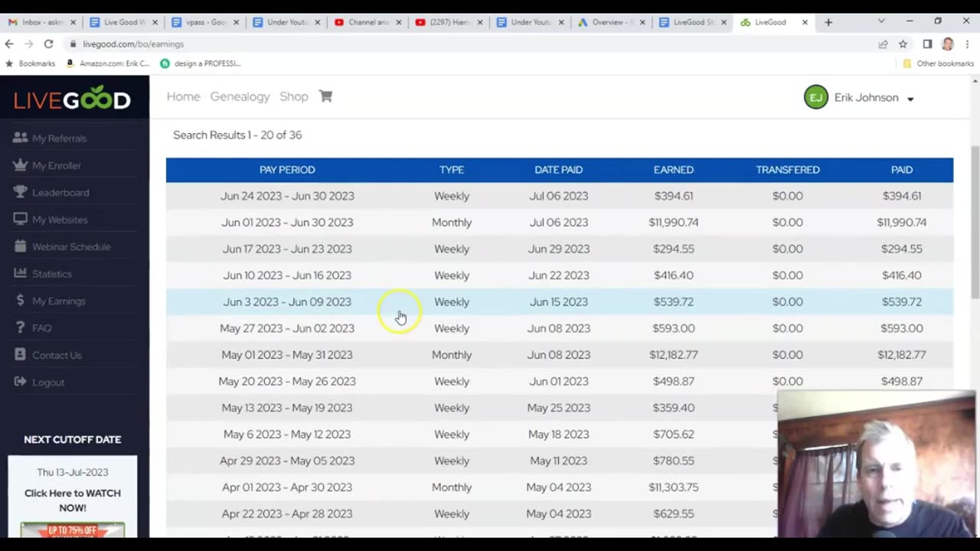Open the Amazon.com Erik C bookmark
Viewport: 980px width, 551px height.
point(109,64)
